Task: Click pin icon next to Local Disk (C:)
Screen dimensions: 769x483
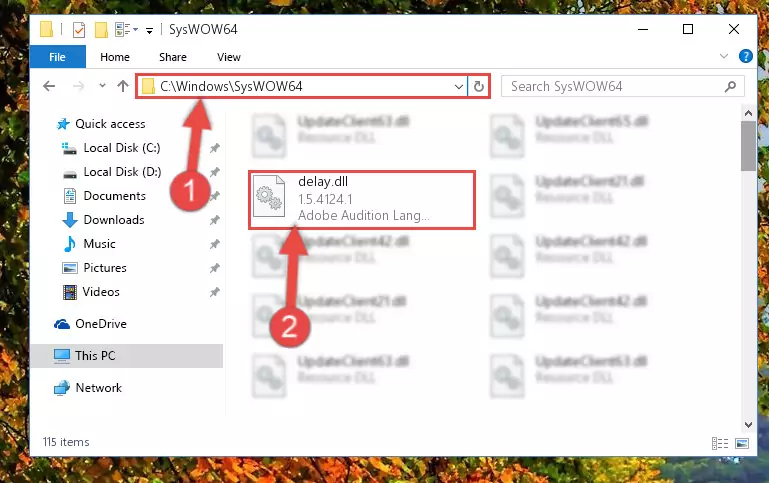Action: [215, 148]
